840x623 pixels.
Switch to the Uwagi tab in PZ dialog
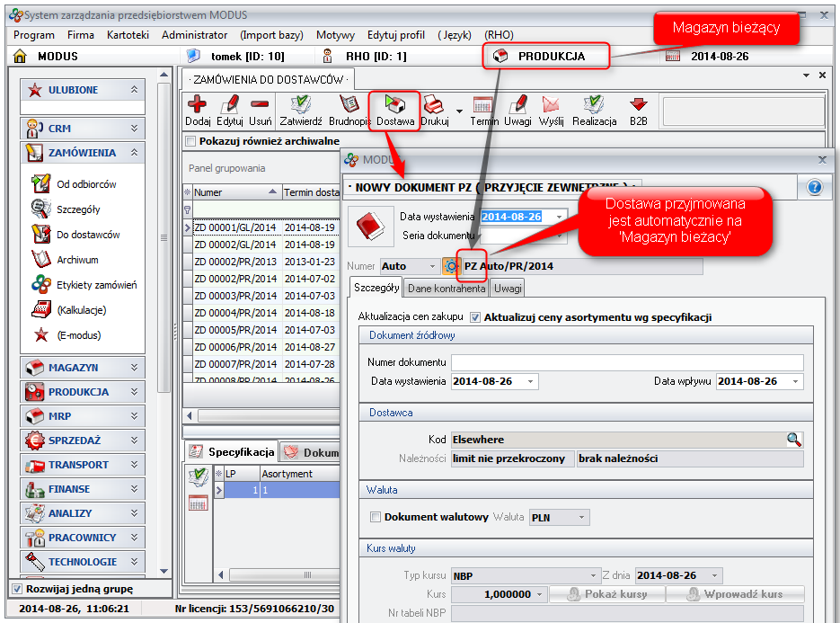(508, 289)
